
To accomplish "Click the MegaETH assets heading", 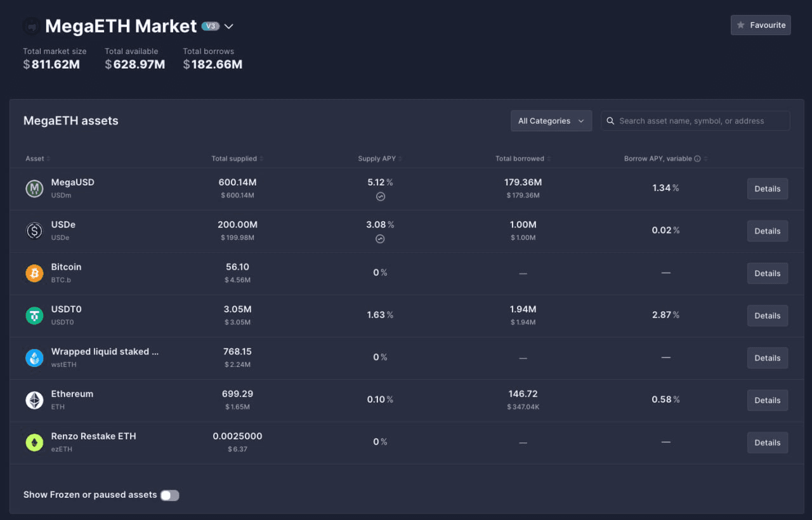I will 71,121.
